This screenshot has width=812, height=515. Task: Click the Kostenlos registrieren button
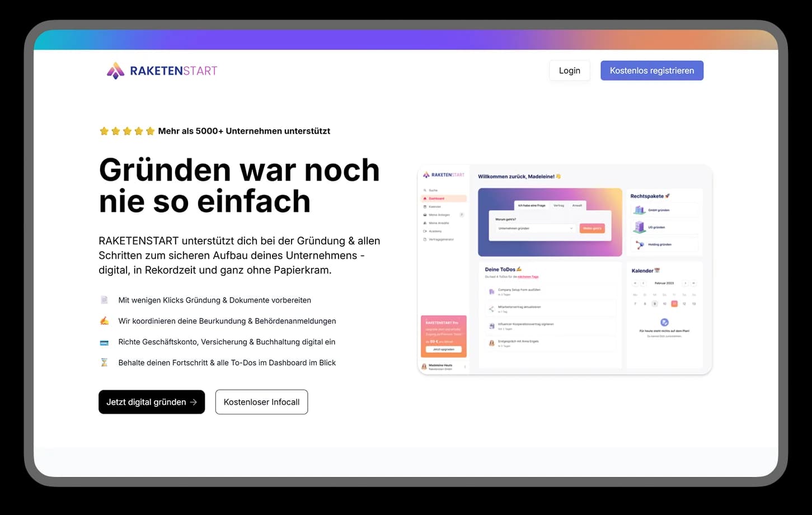point(652,70)
